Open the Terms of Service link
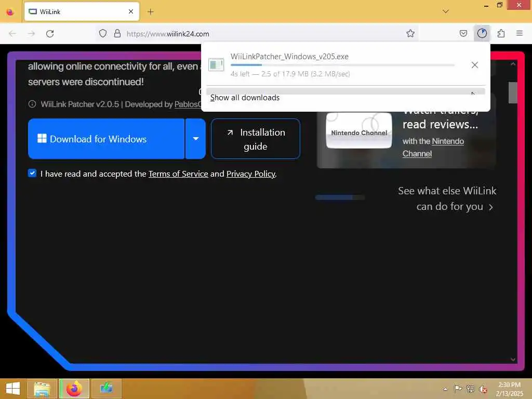532x399 pixels. (178, 174)
